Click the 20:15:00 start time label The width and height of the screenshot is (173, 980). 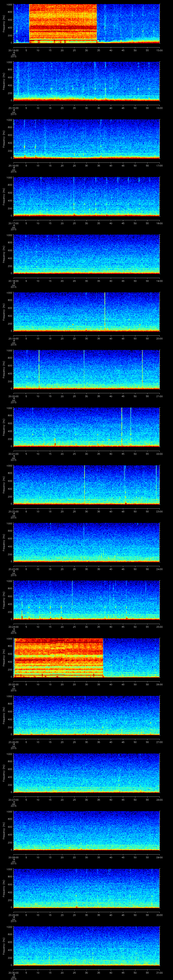(x=13, y=108)
